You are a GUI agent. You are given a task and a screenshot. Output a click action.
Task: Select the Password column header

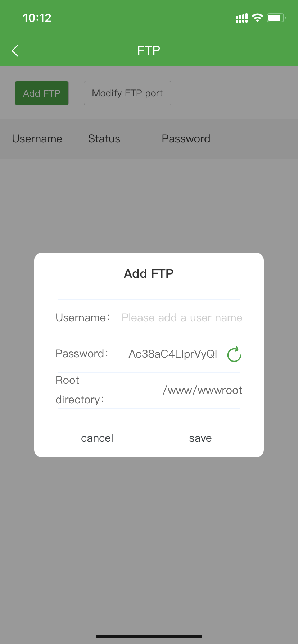(186, 139)
